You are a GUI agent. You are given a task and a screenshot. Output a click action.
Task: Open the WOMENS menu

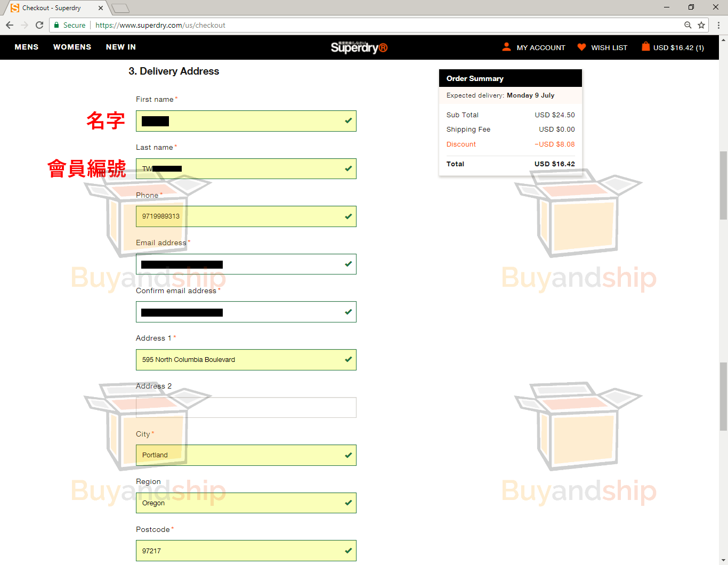tap(72, 47)
